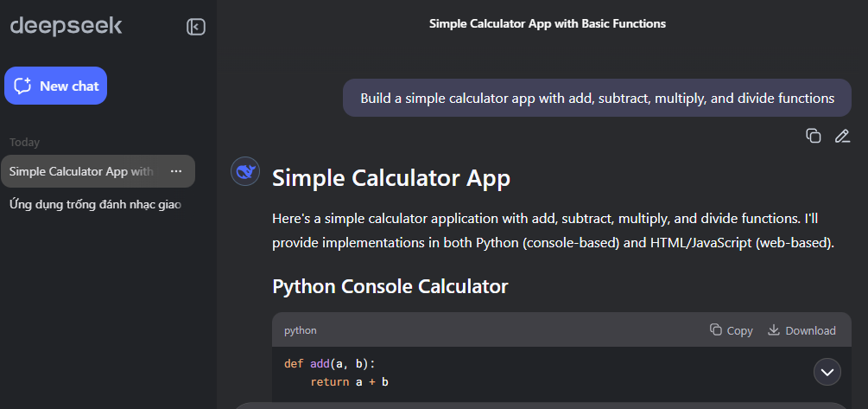868x409 pixels.
Task: Copy the user message with the copy icon
Action: pos(813,136)
